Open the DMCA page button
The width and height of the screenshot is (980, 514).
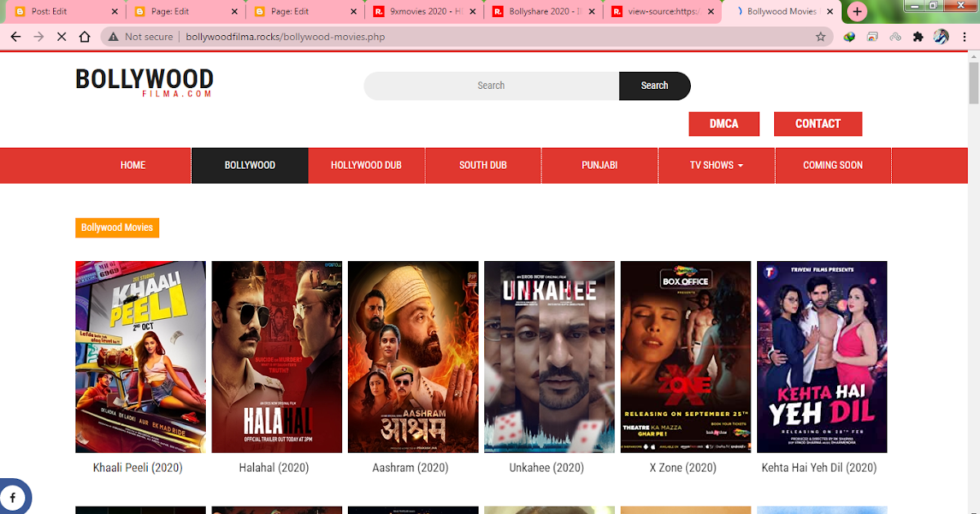tap(724, 124)
